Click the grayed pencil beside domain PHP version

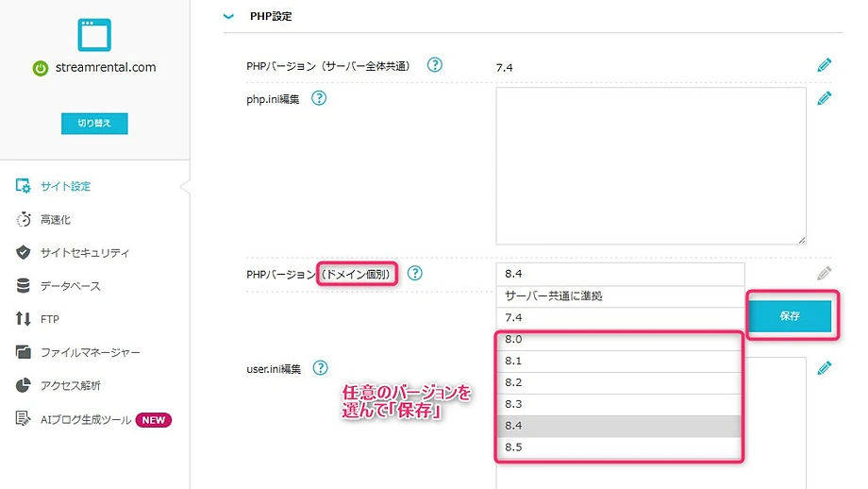click(825, 273)
